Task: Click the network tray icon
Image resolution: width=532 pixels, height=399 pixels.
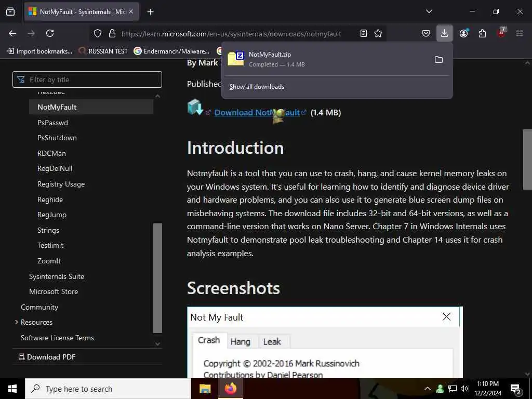Action: click(453, 389)
